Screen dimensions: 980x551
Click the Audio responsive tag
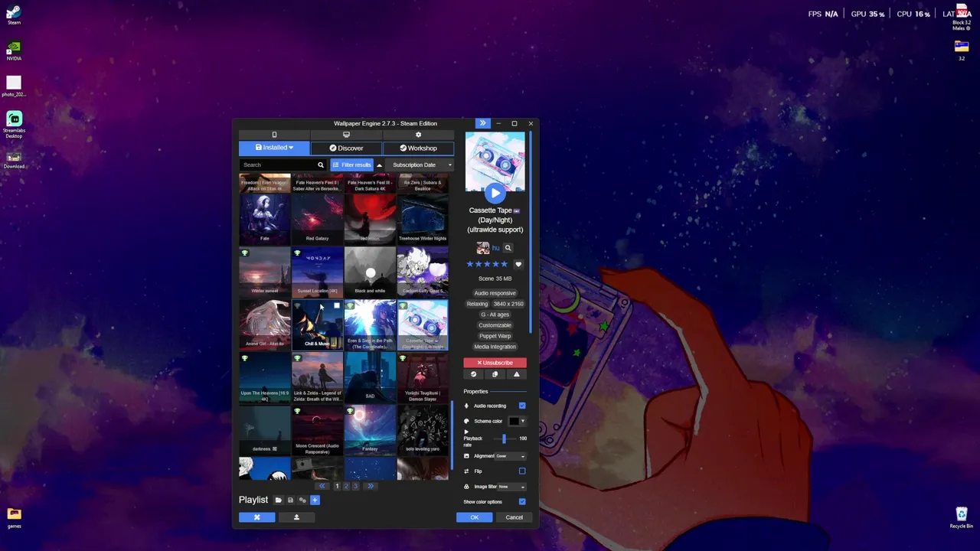tap(495, 293)
